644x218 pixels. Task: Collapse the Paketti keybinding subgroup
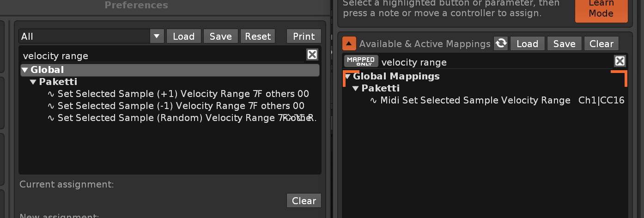[x=33, y=82]
